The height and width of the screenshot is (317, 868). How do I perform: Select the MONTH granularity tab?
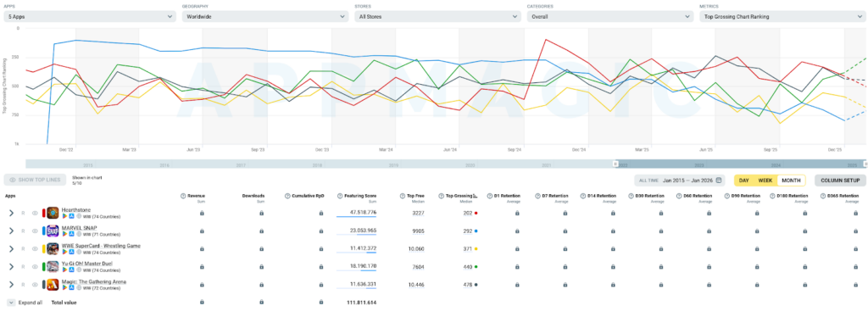(x=791, y=181)
